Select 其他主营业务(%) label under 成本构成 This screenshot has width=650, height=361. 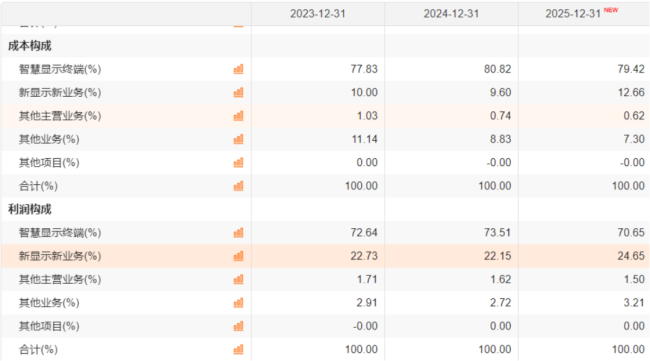60,116
